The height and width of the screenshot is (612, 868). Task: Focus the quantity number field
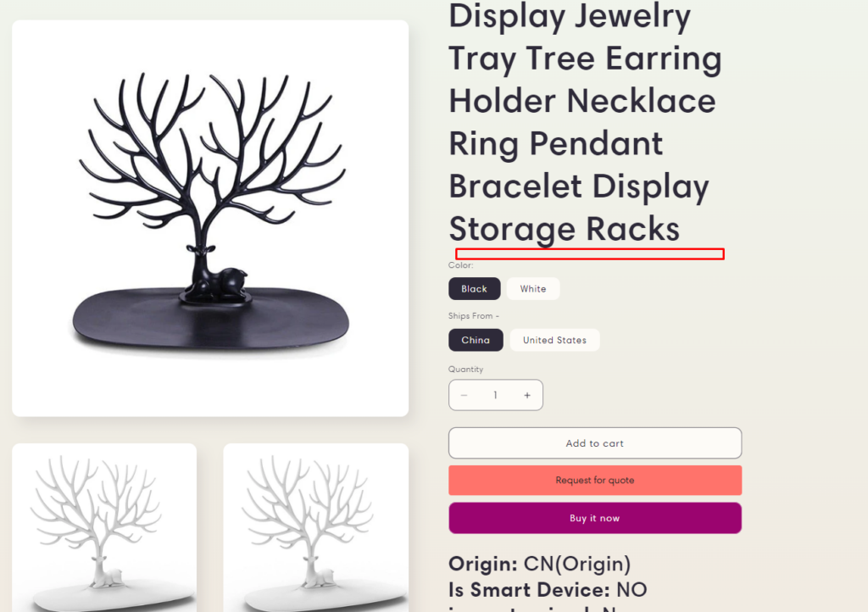click(x=495, y=395)
